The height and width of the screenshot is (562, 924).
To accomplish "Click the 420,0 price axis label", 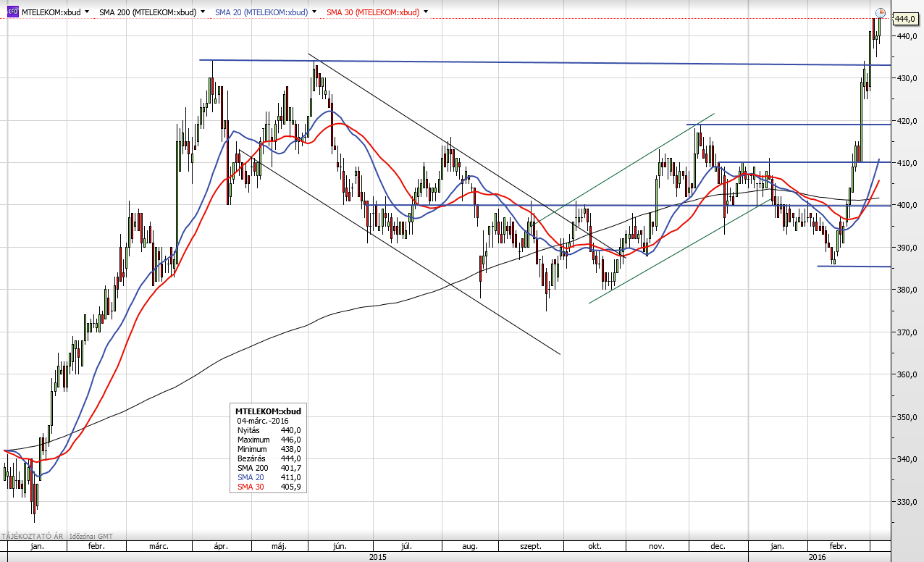I will click(x=907, y=121).
